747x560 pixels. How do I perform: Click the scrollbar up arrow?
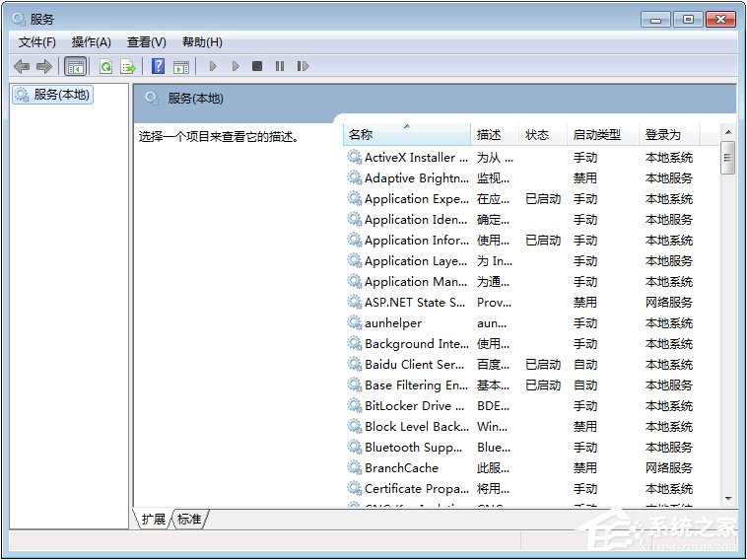727,132
